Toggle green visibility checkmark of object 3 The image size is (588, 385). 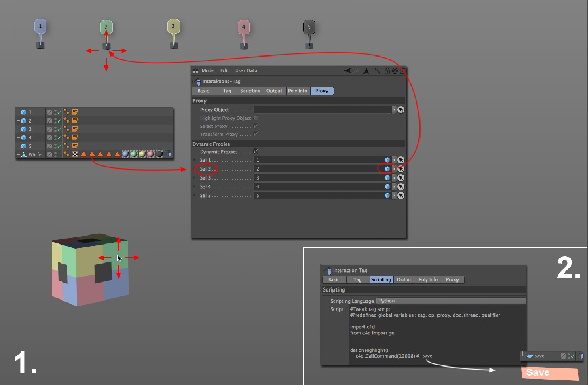[58, 129]
